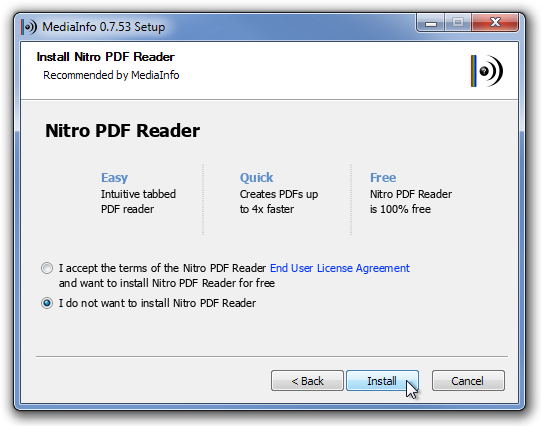Click the MediaInfo icon in the title bar
Image resolution: width=541 pixels, height=426 pixels.
(x=29, y=27)
